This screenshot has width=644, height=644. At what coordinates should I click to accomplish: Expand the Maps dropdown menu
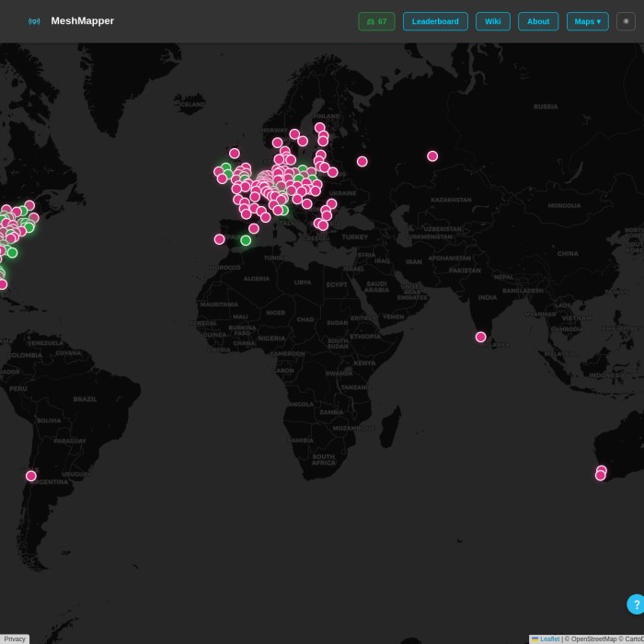point(587,21)
